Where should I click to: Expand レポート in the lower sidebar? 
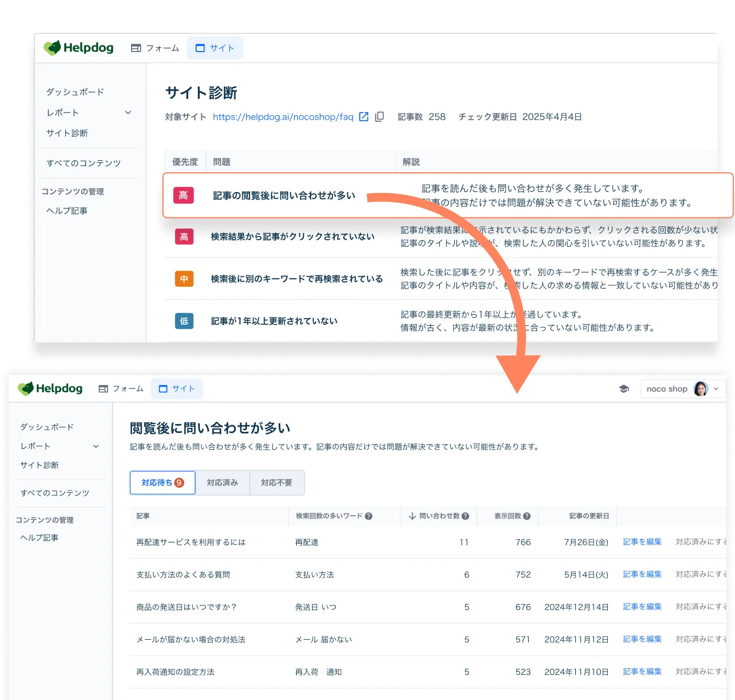click(96, 446)
